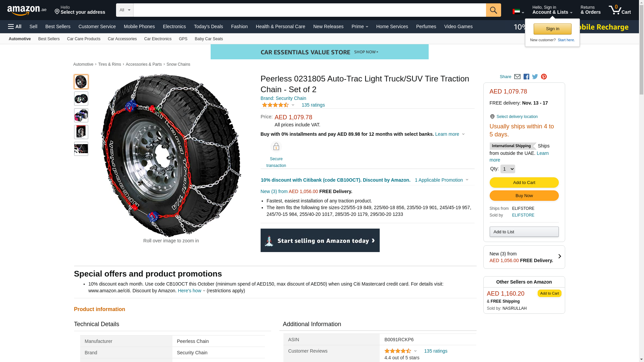Open the All hamburger menu
Image resolution: width=644 pixels, height=362 pixels.
[x=15, y=26]
